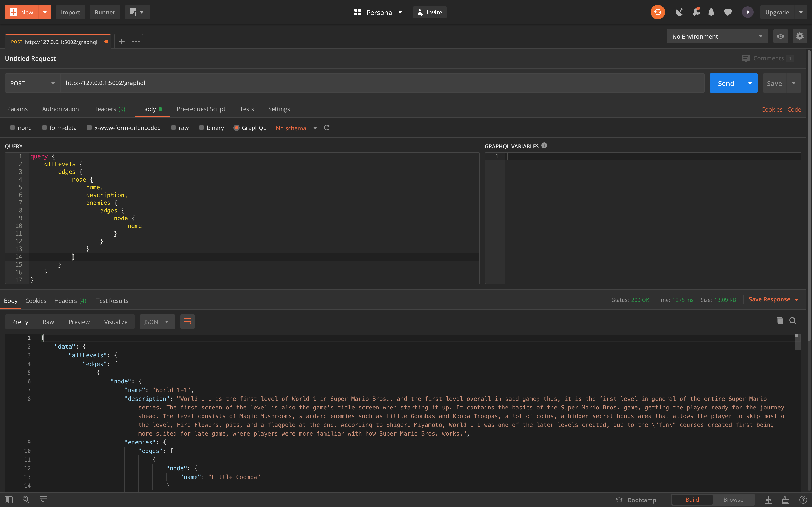Open the Postman console icon
812x507 pixels.
coord(43,500)
